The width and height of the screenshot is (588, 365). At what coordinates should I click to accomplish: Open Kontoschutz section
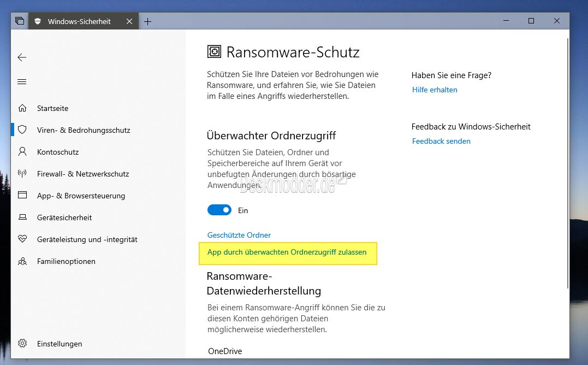(x=58, y=152)
